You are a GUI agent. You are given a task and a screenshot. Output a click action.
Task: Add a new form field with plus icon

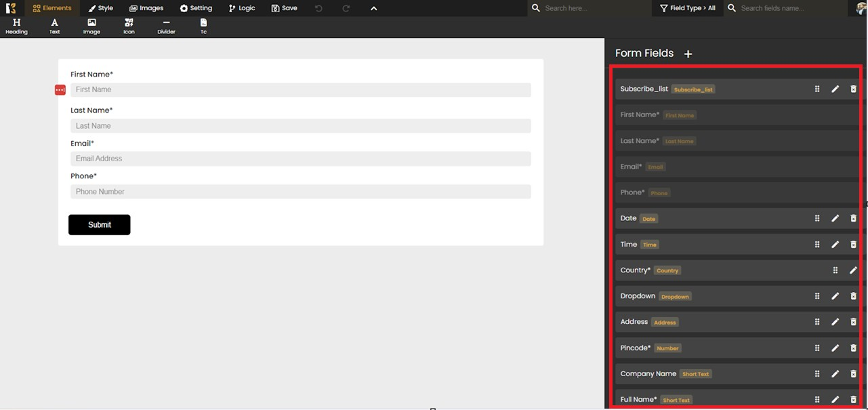point(688,54)
